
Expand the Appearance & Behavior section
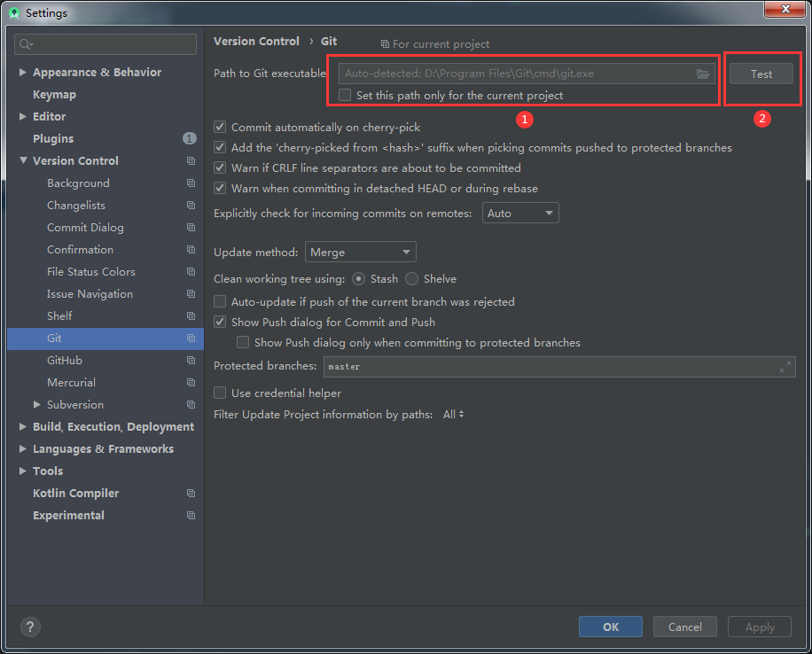coord(22,72)
